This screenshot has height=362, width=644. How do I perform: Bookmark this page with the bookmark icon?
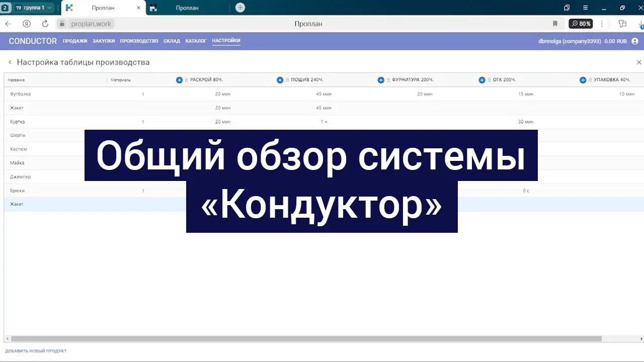pyautogui.click(x=555, y=24)
